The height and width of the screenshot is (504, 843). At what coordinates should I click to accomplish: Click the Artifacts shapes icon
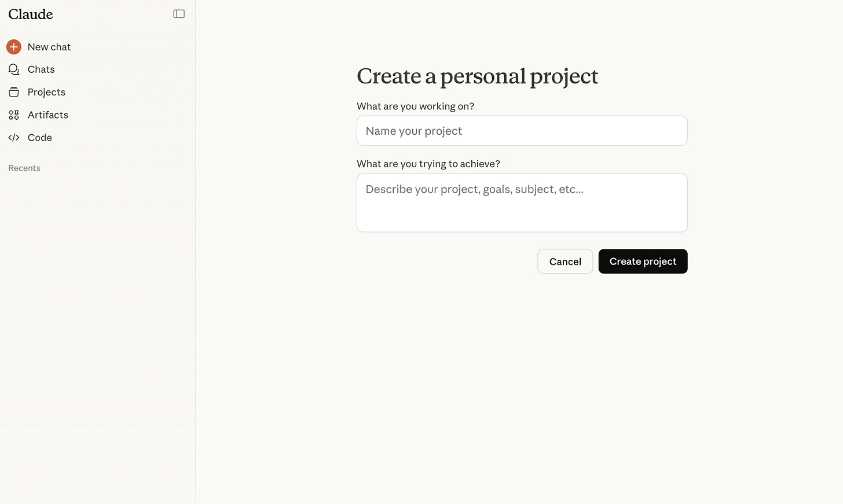(14, 115)
